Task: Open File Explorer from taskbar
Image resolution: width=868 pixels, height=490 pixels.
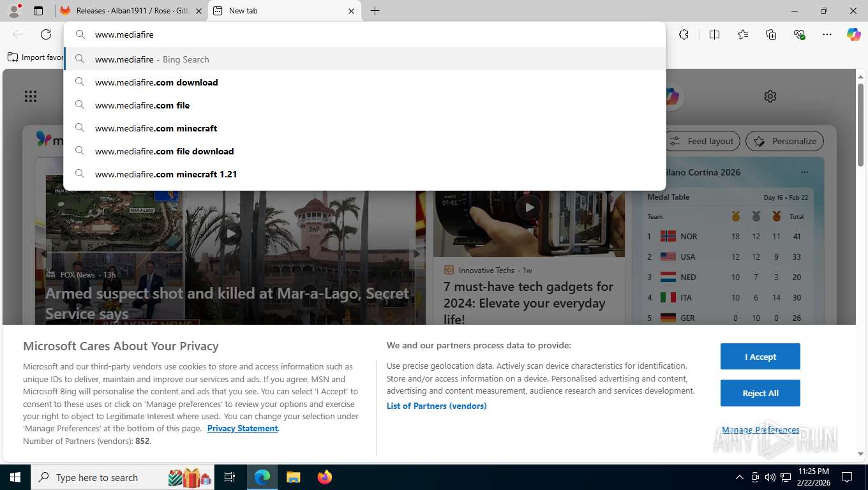Action: 293,477
